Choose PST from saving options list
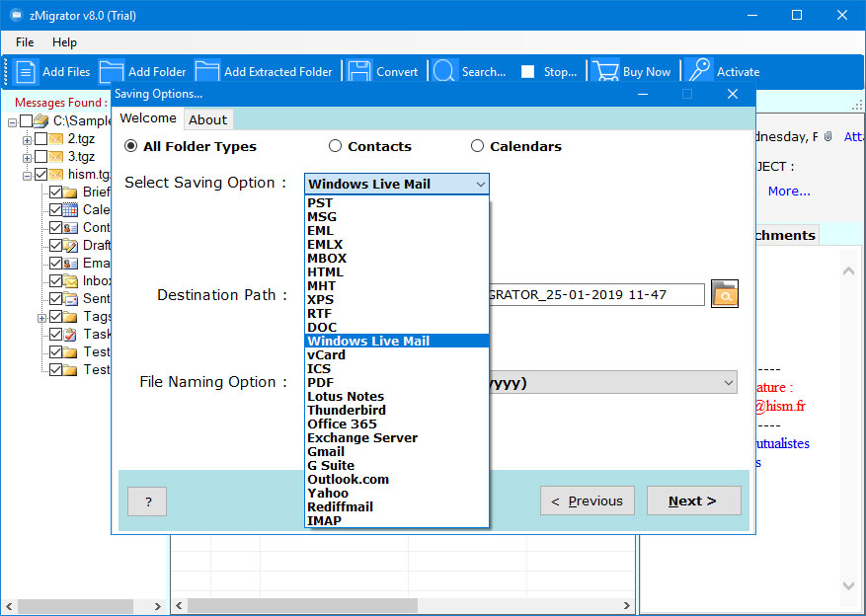 397,203
